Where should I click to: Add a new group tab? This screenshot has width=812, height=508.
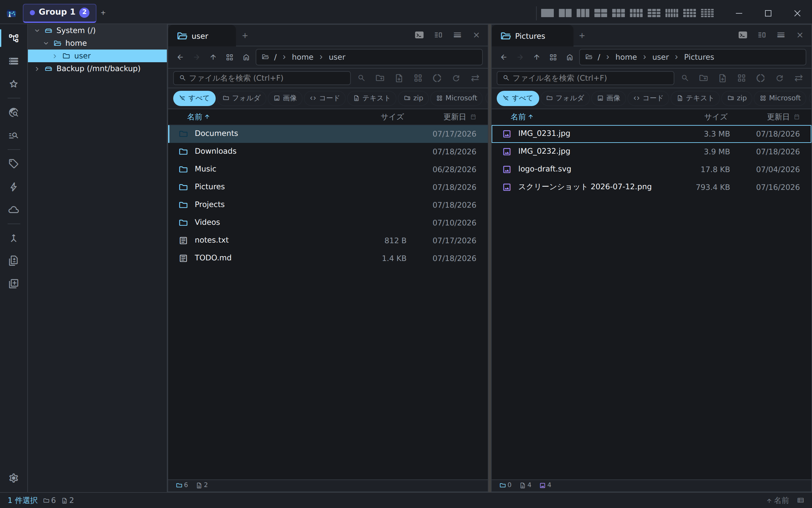click(103, 13)
